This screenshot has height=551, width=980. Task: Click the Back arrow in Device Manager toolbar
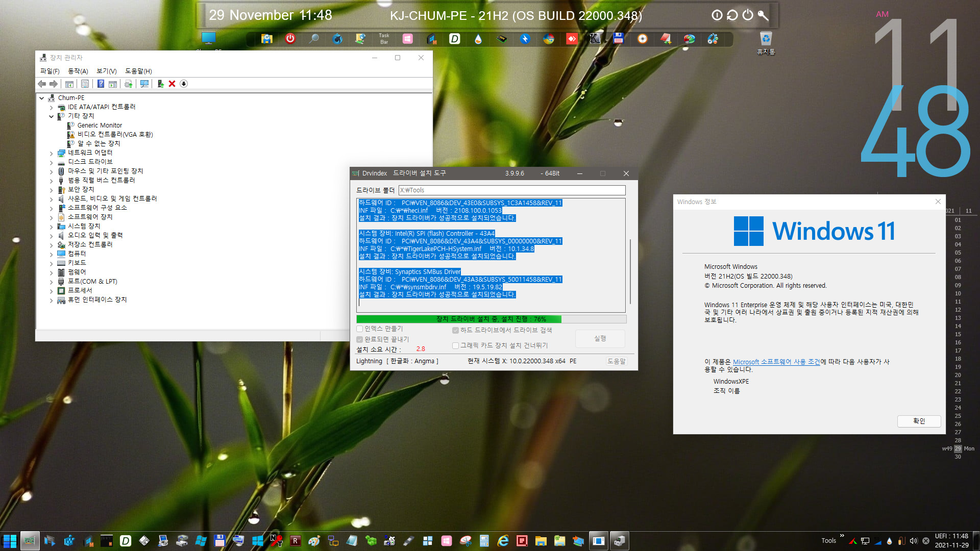(x=42, y=84)
